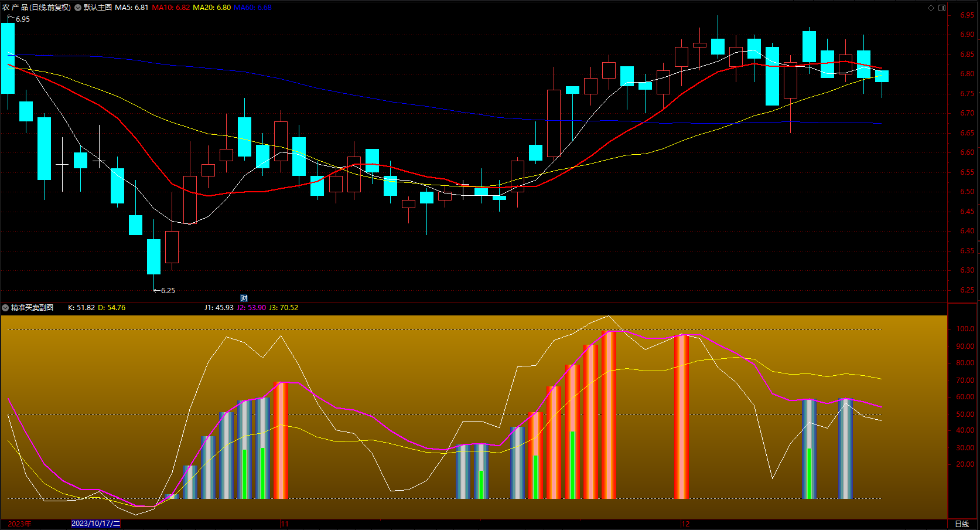Image resolution: width=980 pixels, height=530 pixels.
Task: Click 6.50 on the price axis
Action: point(967,192)
